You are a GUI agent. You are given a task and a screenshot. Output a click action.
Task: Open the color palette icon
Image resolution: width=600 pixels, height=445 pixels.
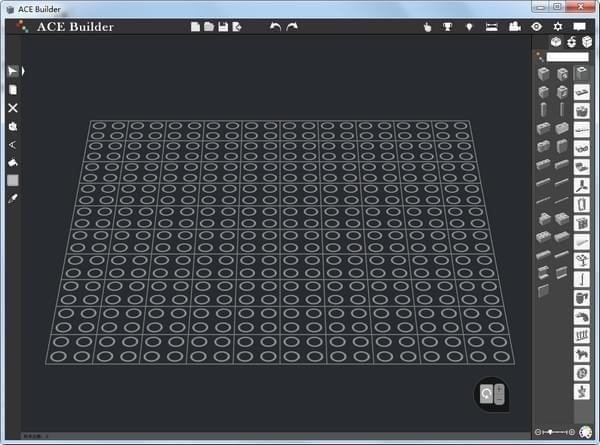coord(585,432)
